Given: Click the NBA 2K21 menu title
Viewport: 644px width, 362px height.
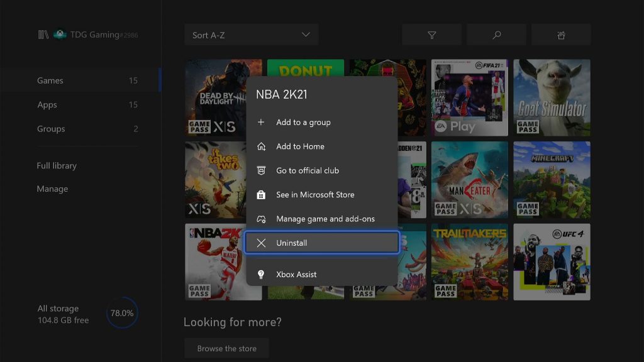Looking at the screenshot, I should [282, 94].
